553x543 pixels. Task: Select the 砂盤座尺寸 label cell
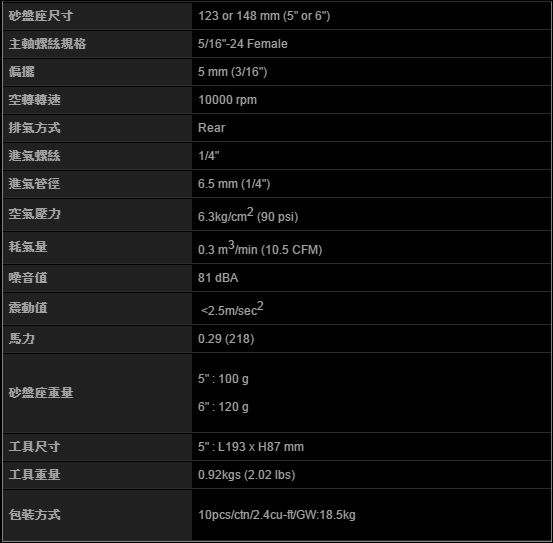pyautogui.click(x=97, y=16)
